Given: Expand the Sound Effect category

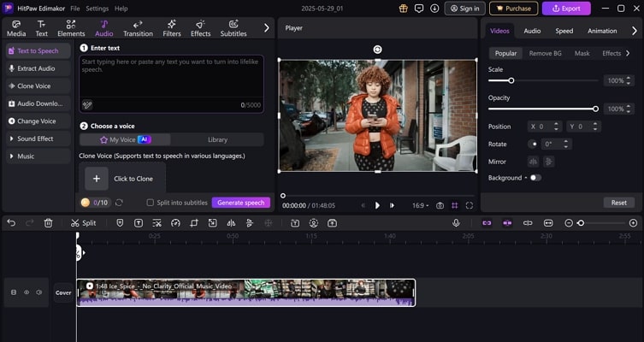Looking at the screenshot, I should click(38, 139).
